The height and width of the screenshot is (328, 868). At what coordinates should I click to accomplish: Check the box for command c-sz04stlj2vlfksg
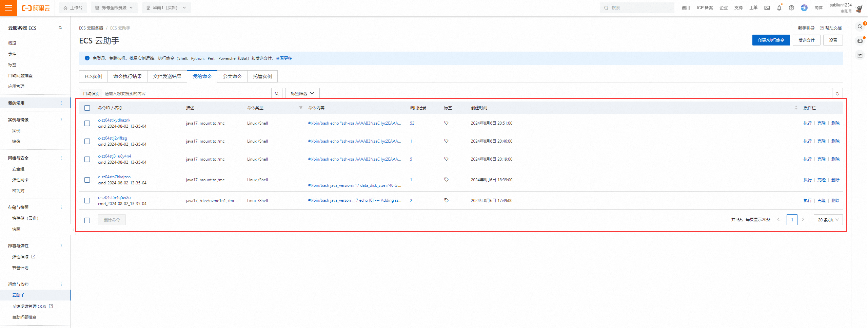pos(87,141)
